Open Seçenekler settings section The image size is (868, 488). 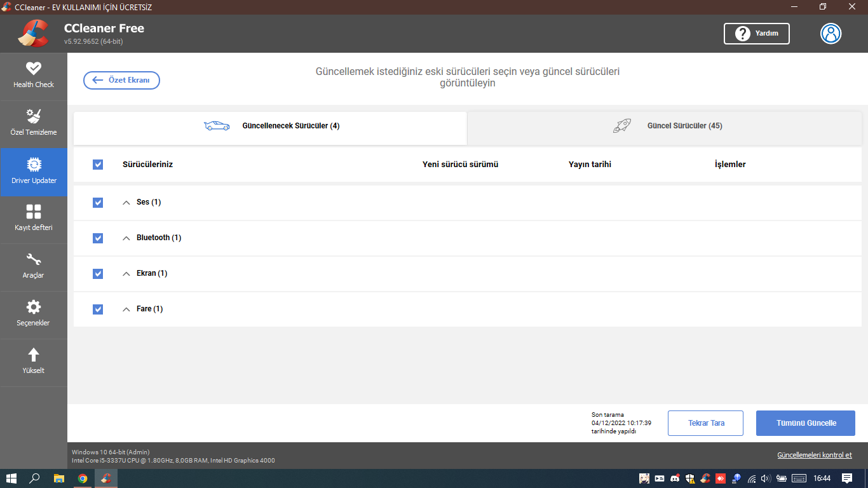tap(34, 315)
